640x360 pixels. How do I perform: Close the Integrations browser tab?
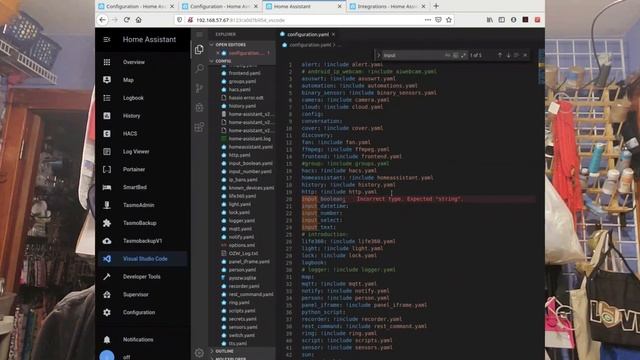click(x=423, y=7)
